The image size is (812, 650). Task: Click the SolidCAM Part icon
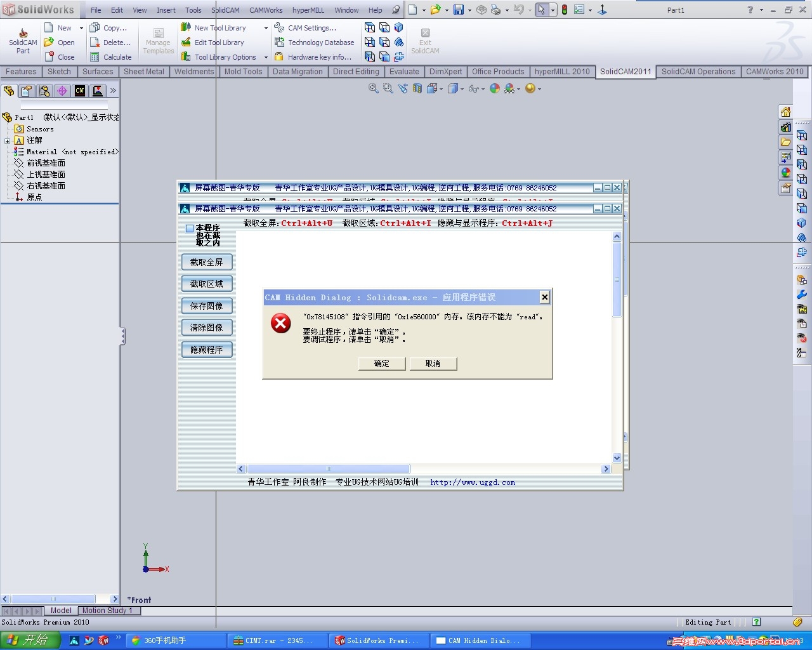(x=23, y=41)
